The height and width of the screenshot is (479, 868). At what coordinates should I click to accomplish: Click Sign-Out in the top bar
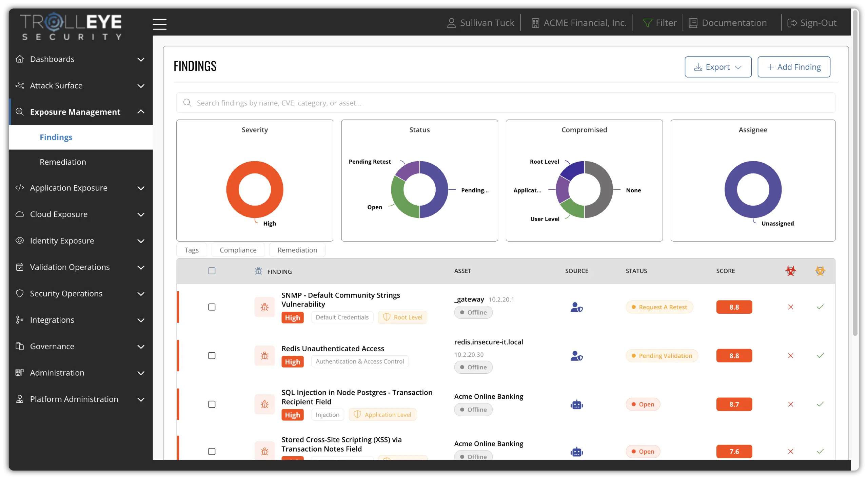click(x=811, y=23)
